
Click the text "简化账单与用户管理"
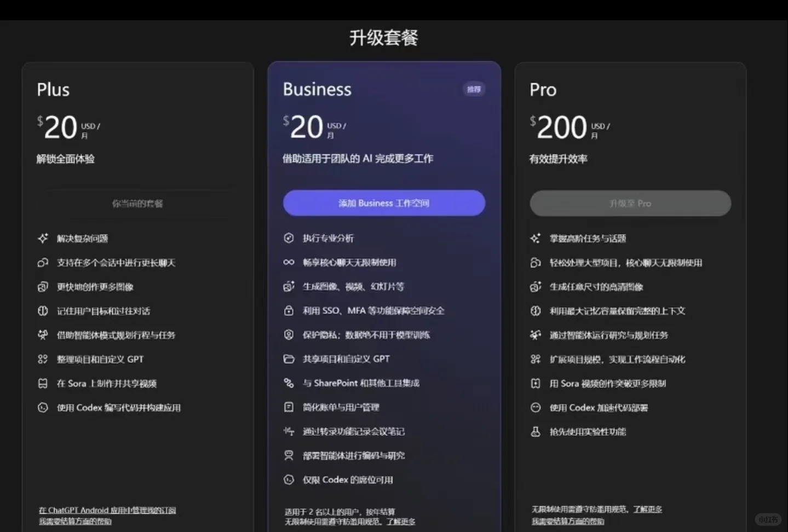(341, 407)
